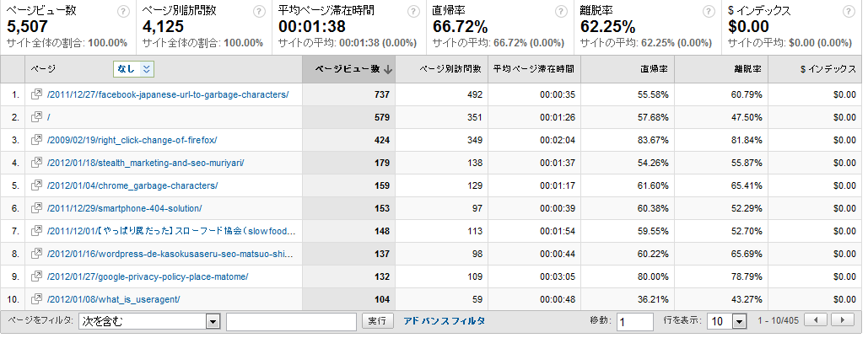868x338 pixels.
Task: Click the 移動 row number input
Action: click(x=634, y=321)
